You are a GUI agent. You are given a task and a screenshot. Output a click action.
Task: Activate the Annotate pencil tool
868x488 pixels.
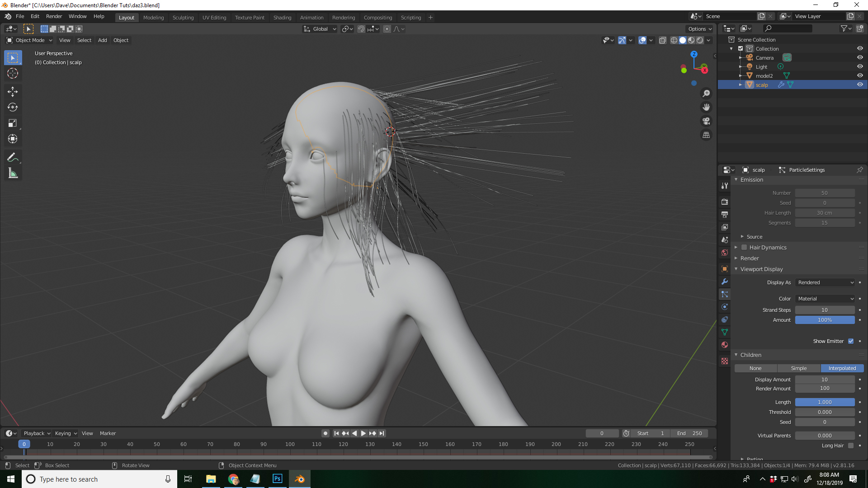[13, 158]
